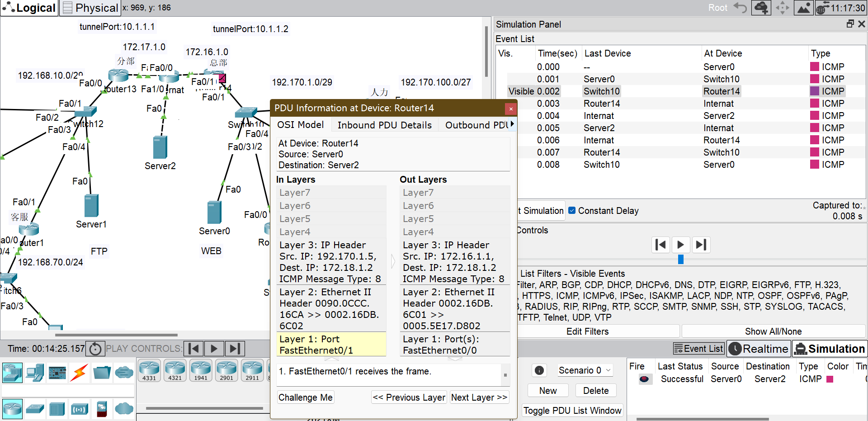Open the Scenario 0 dropdown
The height and width of the screenshot is (421, 868).
585,370
